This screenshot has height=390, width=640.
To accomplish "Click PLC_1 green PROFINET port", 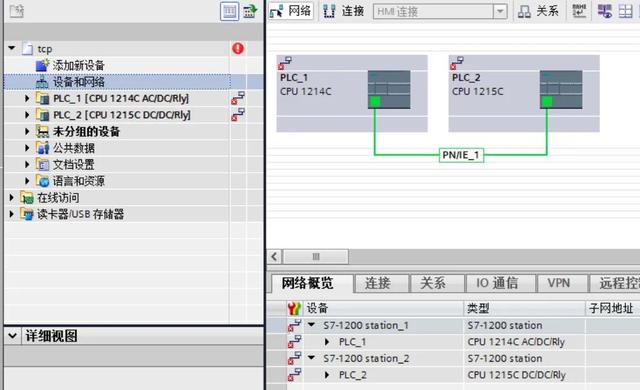I will point(375,101).
